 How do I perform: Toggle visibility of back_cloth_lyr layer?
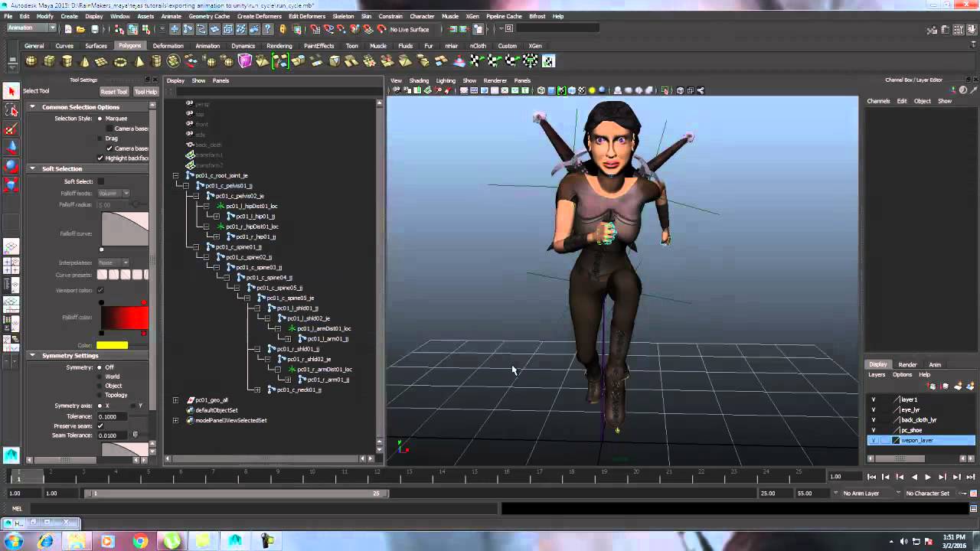[874, 420]
